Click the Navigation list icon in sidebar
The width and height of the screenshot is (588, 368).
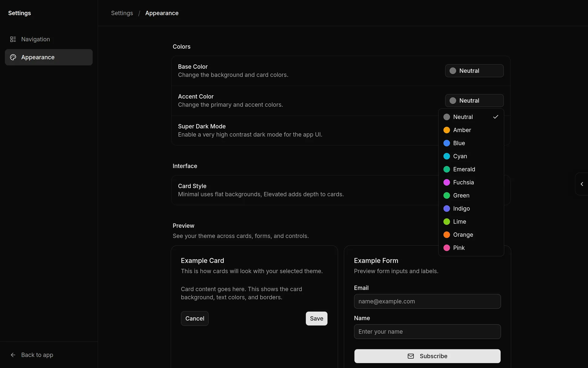(x=13, y=39)
